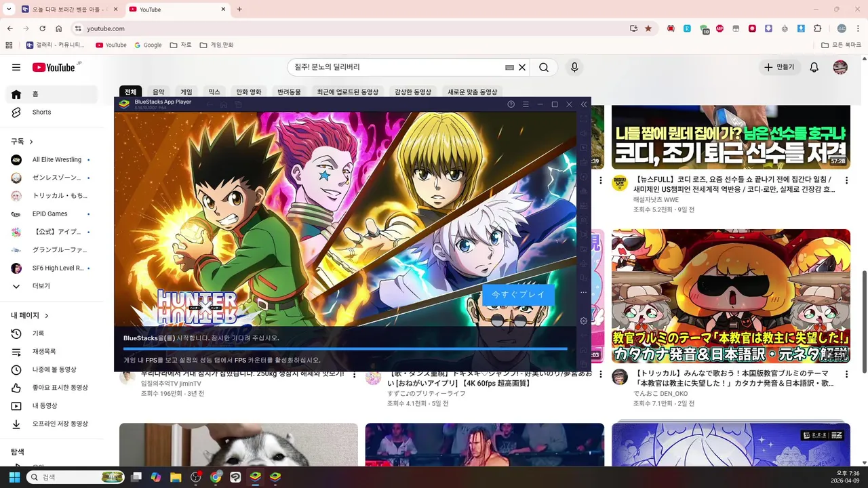Select the 믹스 filter chip

tap(214, 91)
